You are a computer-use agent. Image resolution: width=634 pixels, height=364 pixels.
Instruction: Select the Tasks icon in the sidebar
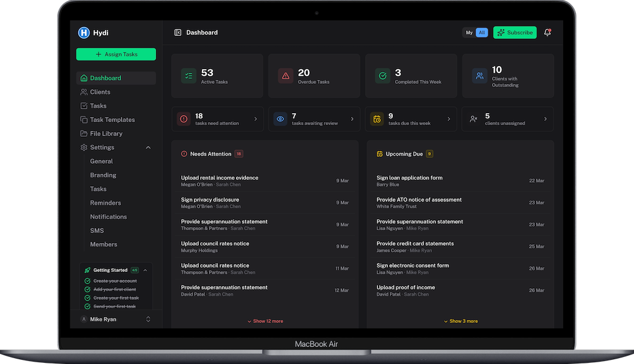click(85, 106)
